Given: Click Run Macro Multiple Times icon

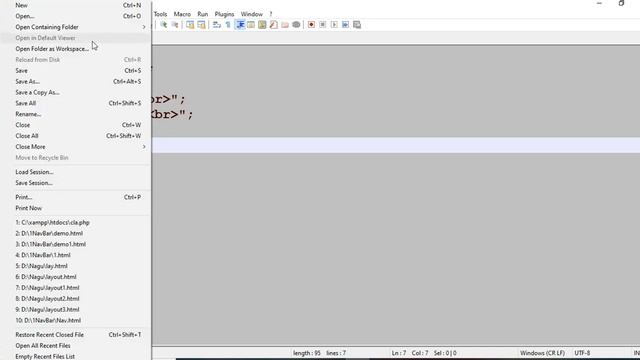Looking at the screenshot, I should (345, 25).
